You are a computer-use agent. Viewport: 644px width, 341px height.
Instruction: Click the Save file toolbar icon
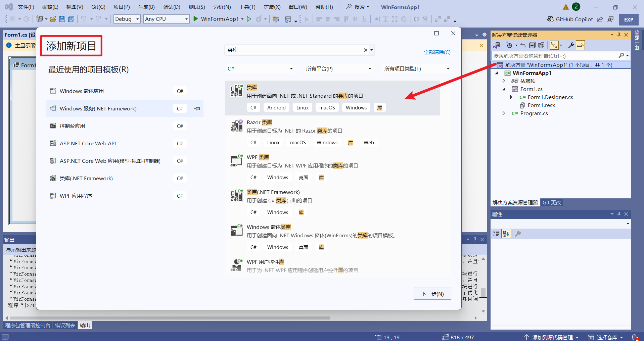point(62,19)
